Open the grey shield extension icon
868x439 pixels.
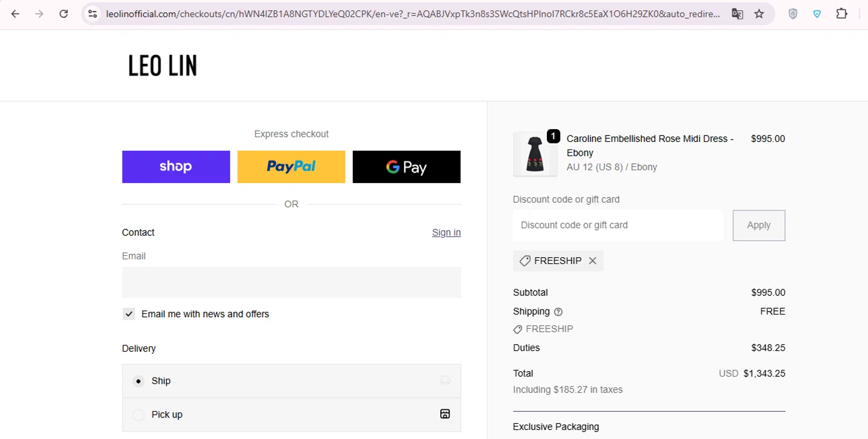point(793,14)
